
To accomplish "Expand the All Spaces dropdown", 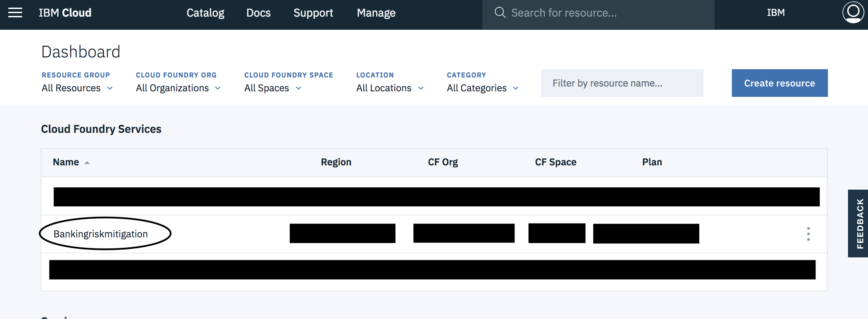I will (x=273, y=88).
